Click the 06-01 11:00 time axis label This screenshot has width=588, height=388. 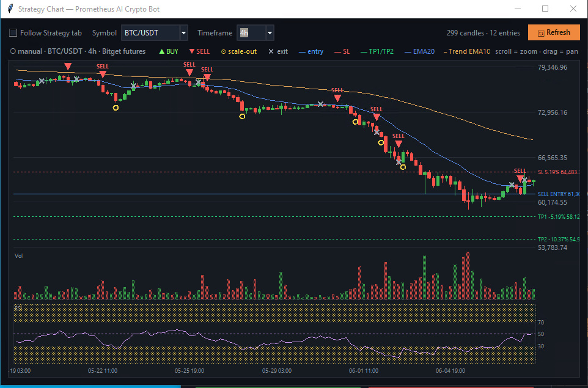(x=364, y=371)
